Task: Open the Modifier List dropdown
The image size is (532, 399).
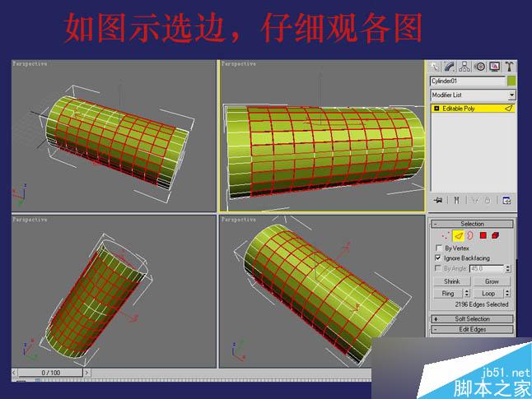Action: [511, 95]
